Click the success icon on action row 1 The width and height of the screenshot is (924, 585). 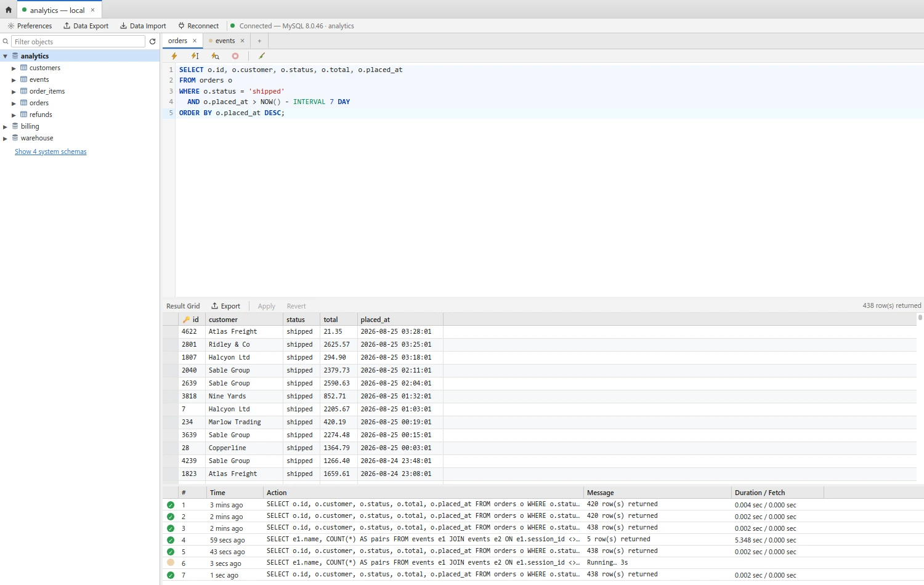point(171,504)
